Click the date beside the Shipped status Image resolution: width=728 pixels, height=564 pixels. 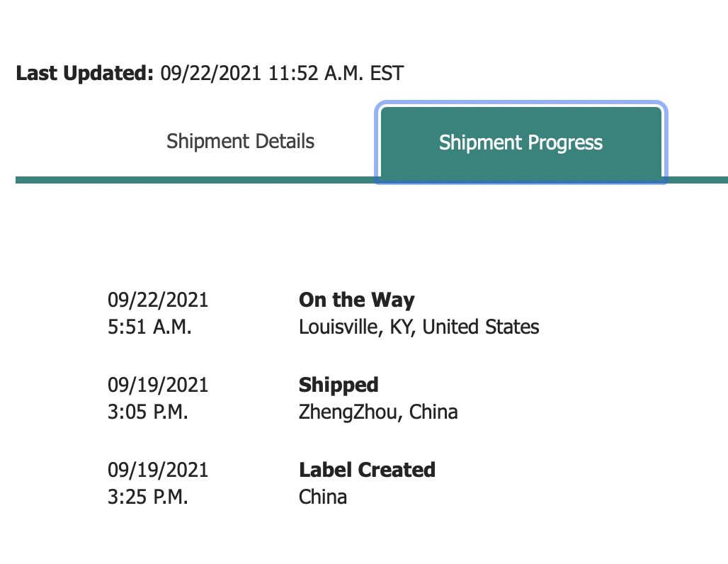click(x=158, y=385)
